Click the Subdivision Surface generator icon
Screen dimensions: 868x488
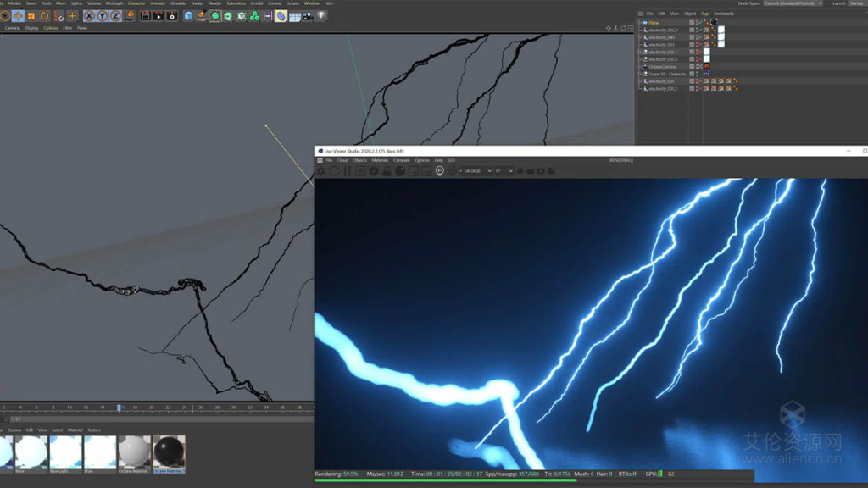tap(214, 16)
